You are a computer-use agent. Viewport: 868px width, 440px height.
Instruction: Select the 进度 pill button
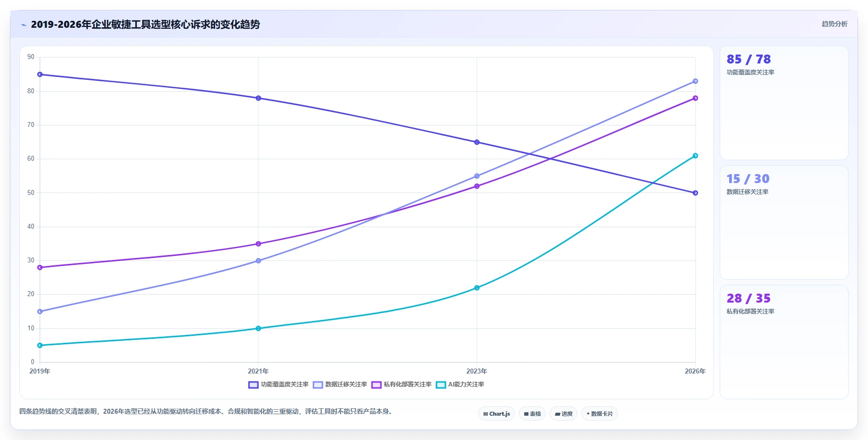(563, 414)
